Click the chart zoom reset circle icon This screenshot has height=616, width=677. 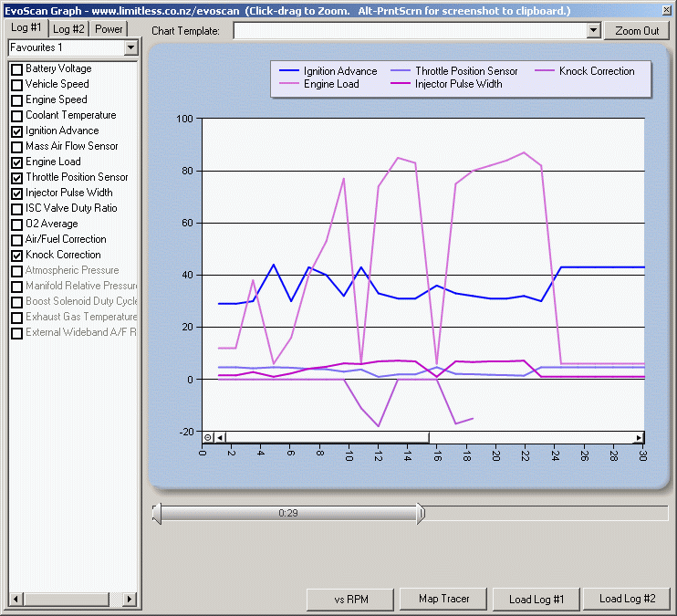[x=208, y=438]
